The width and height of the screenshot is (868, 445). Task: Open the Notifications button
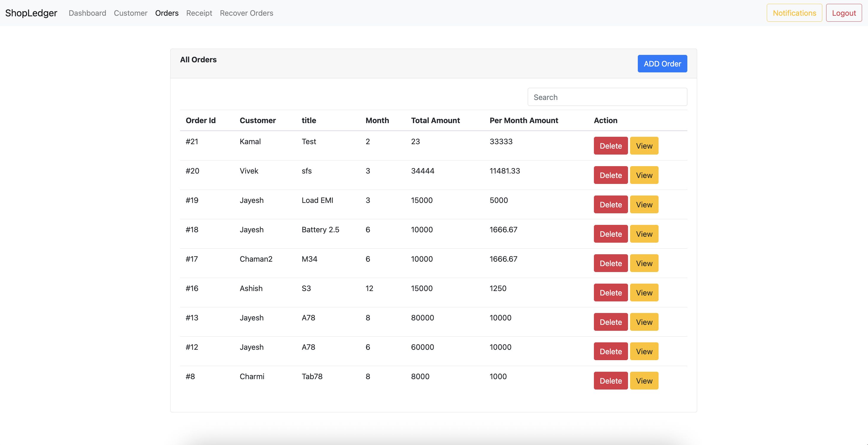pyautogui.click(x=794, y=13)
